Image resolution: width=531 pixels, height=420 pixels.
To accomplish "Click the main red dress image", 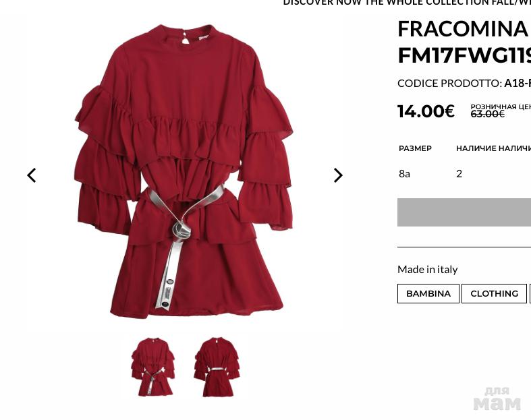I will click(184, 171).
